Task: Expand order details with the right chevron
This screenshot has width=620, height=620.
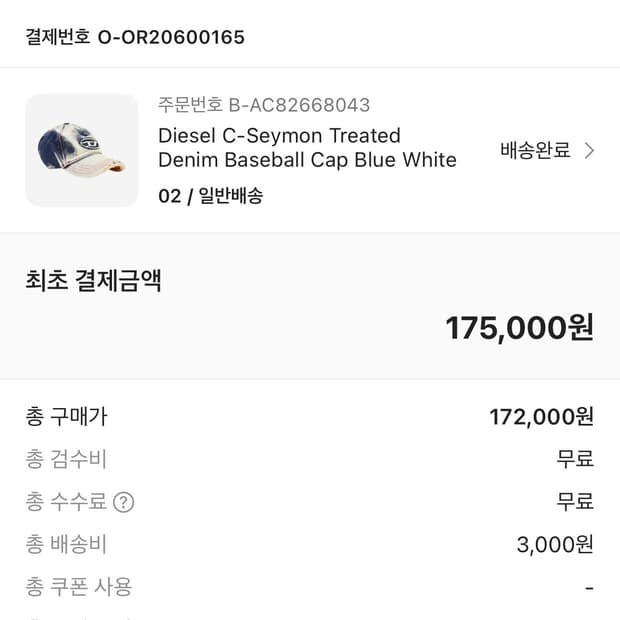Action: (x=589, y=151)
